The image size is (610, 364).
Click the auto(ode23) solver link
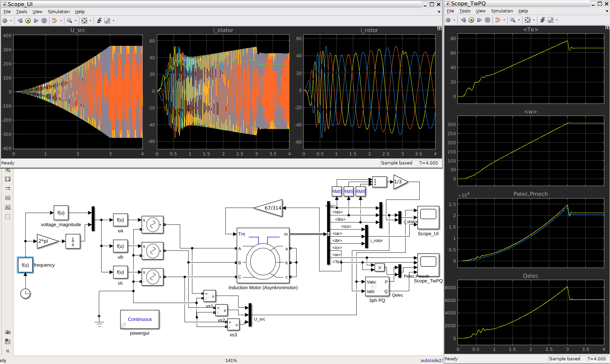[431, 360]
